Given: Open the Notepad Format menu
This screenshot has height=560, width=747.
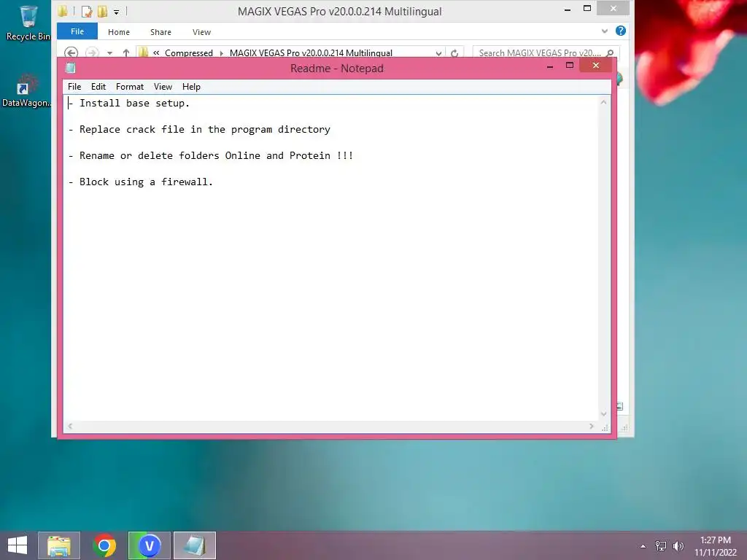Looking at the screenshot, I should (x=130, y=87).
